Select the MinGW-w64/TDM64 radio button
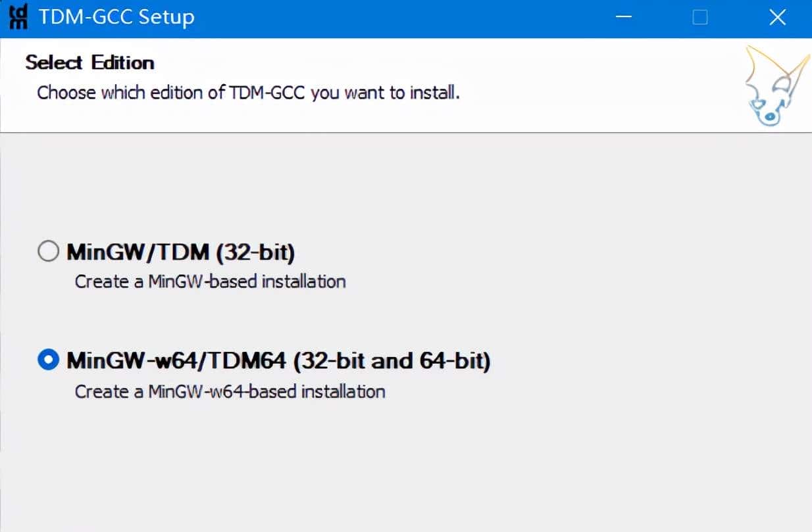Screen dimensions: 812x532 47,360
